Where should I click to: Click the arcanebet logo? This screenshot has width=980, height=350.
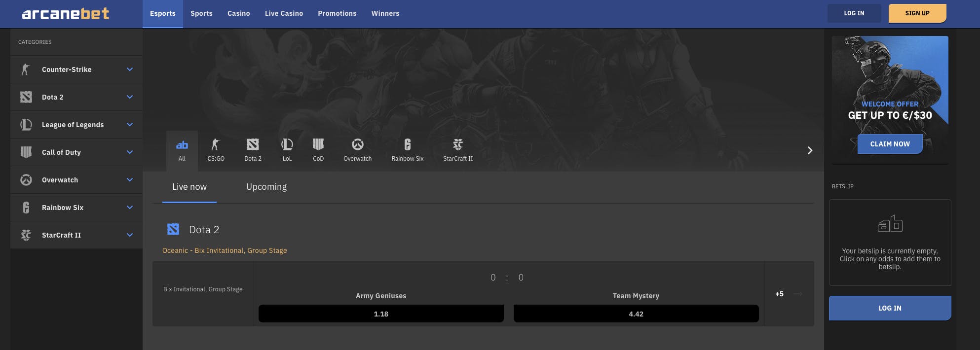pos(66,13)
